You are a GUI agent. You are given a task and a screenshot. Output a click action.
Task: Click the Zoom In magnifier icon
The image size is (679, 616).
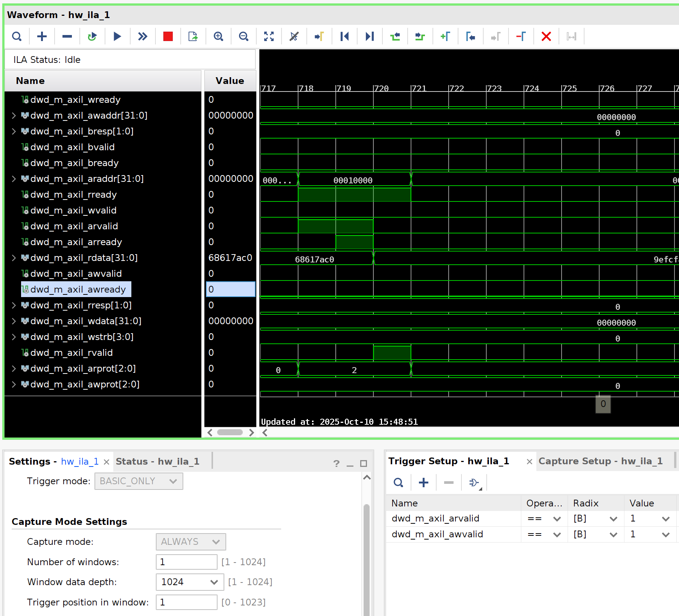(218, 37)
